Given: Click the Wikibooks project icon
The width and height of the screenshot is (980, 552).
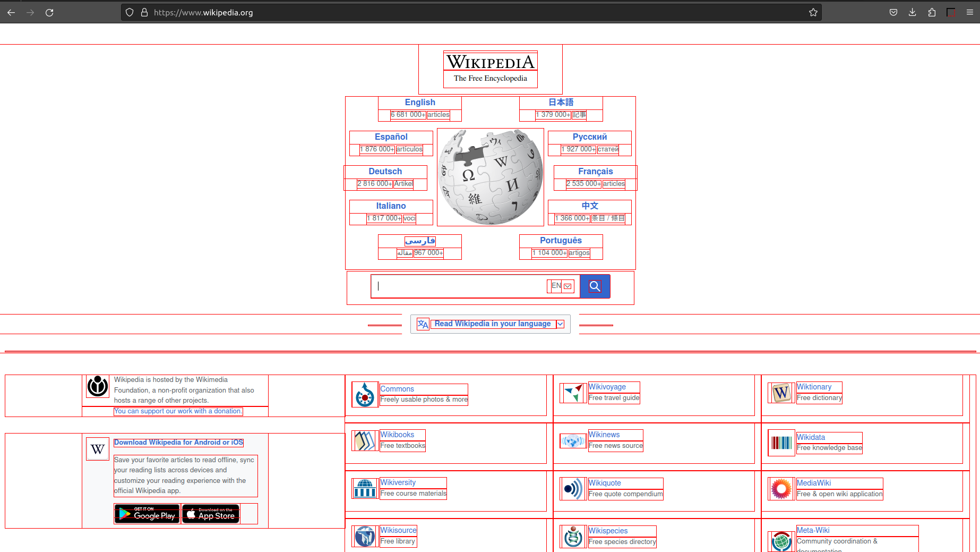Looking at the screenshot, I should click(x=365, y=441).
